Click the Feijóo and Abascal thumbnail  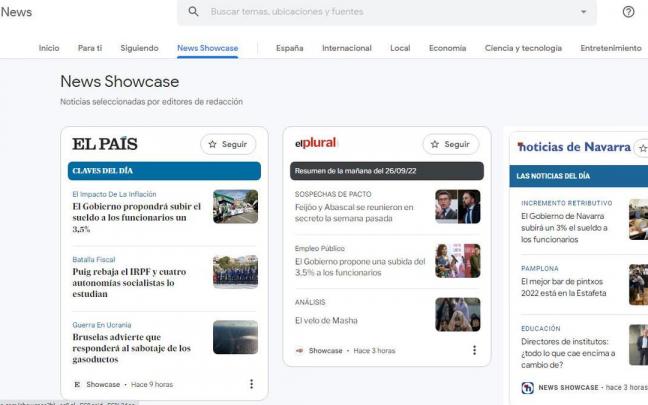coord(458,207)
